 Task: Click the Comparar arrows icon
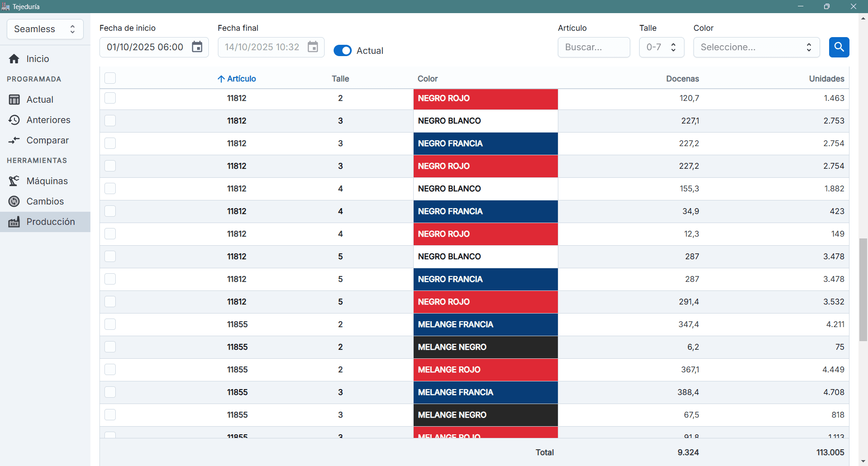14,140
